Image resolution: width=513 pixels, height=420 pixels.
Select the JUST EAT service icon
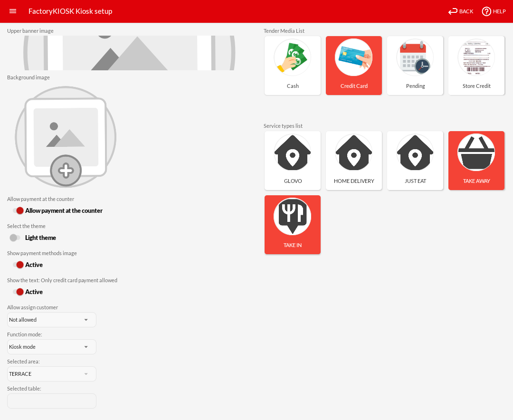tap(415, 153)
